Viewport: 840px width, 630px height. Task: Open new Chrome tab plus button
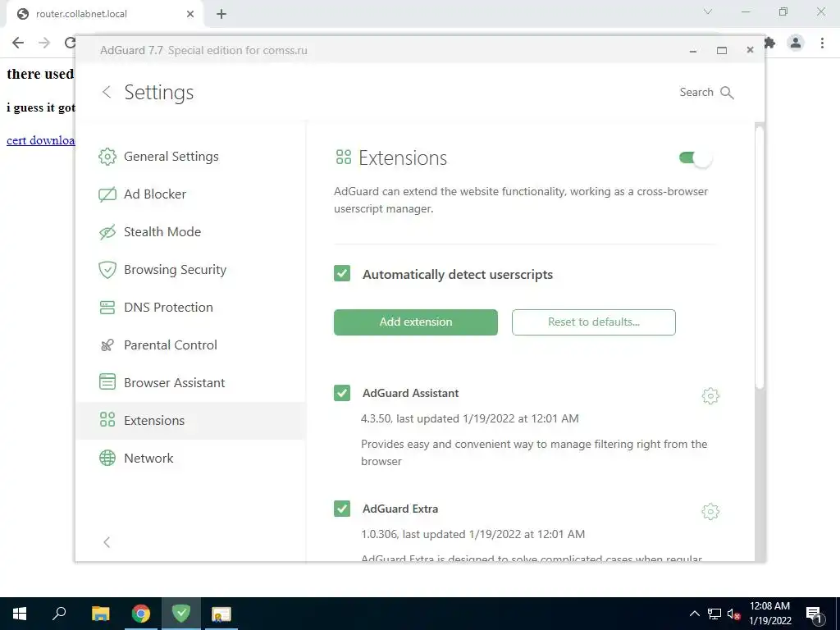pos(221,14)
